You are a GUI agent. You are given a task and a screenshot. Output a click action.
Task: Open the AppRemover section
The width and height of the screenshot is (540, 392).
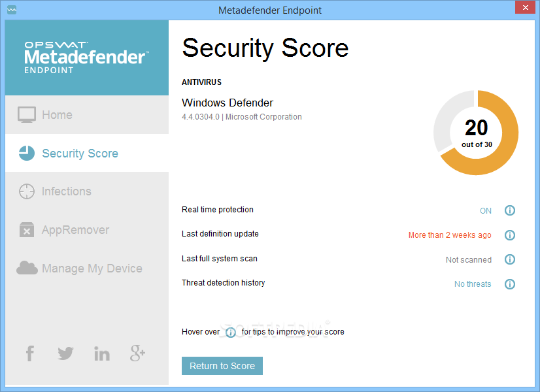(87, 229)
